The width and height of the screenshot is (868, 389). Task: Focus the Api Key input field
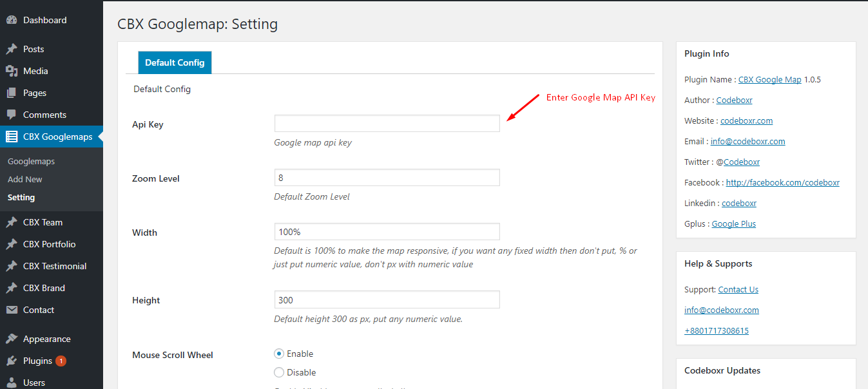(x=387, y=123)
